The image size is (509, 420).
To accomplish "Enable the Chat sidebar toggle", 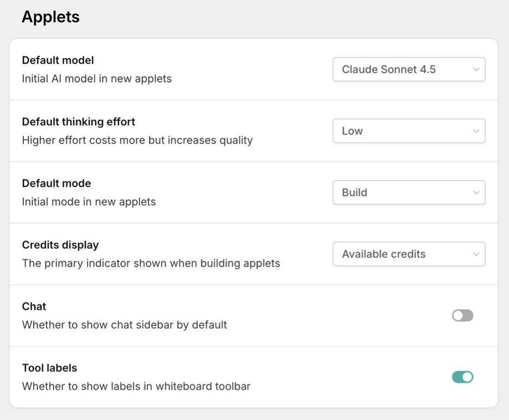I will coord(462,315).
